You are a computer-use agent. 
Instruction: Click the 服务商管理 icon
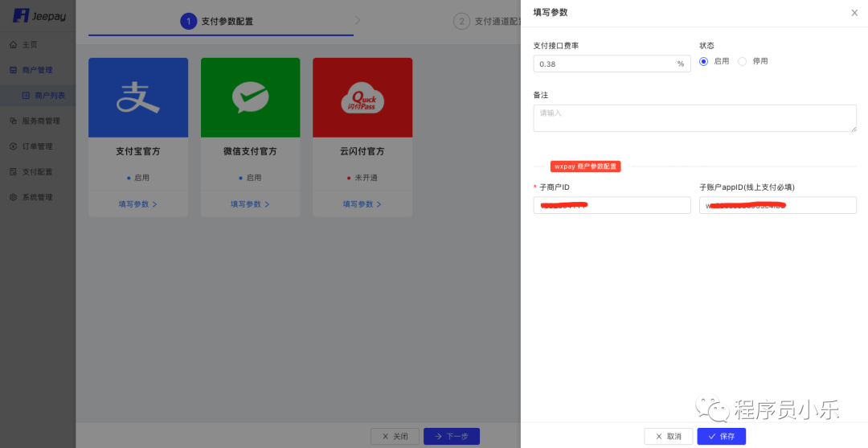tap(14, 121)
